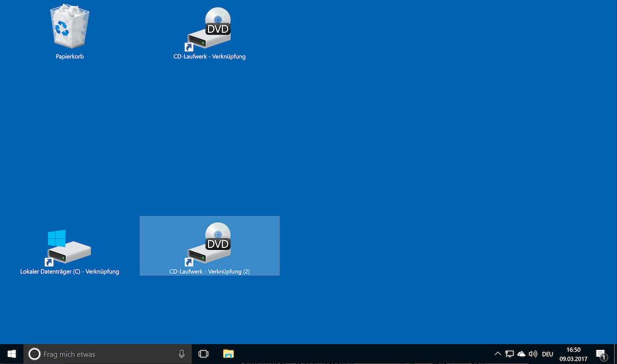
Task: Activate the Cortana microphone icon
Action: 181,354
